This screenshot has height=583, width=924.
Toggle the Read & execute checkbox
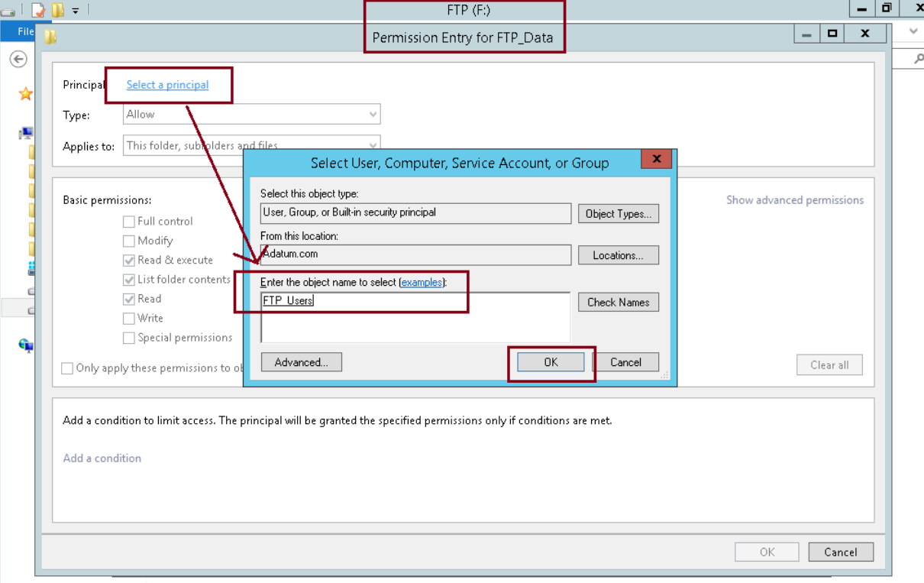pos(128,260)
